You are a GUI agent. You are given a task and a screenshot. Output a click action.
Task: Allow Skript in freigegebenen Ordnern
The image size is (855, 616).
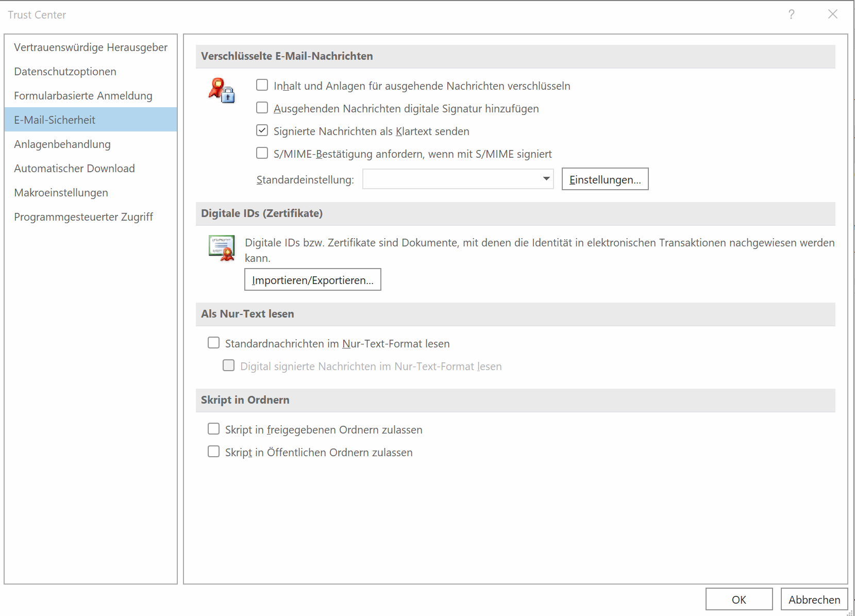point(213,429)
